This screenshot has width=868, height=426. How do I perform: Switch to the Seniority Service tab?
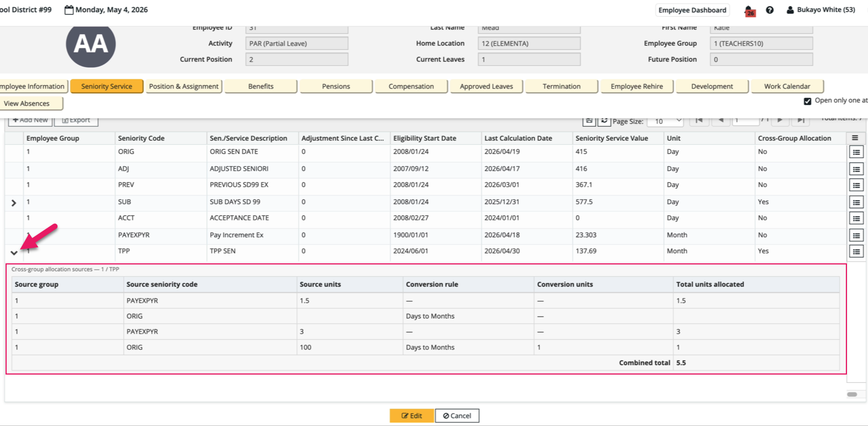106,86
